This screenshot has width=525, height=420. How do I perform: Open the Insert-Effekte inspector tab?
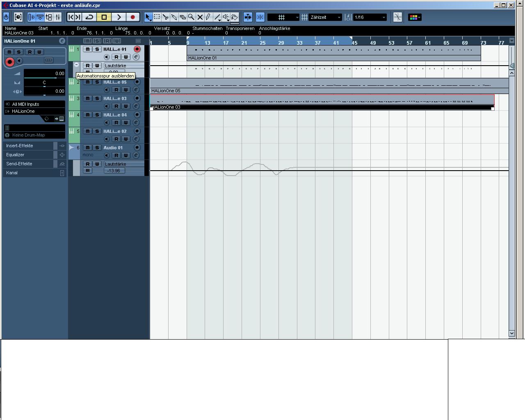click(x=34, y=146)
